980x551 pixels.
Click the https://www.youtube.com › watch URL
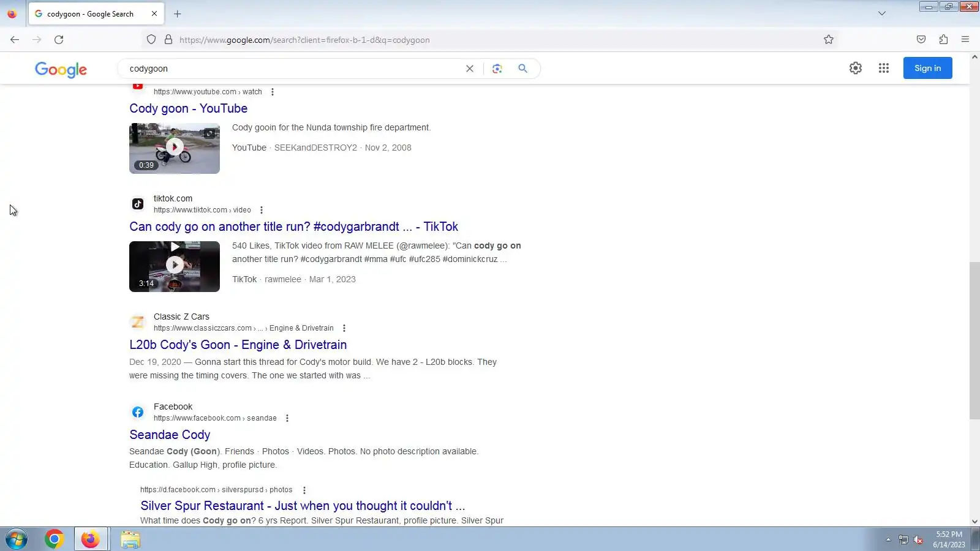coord(208,92)
